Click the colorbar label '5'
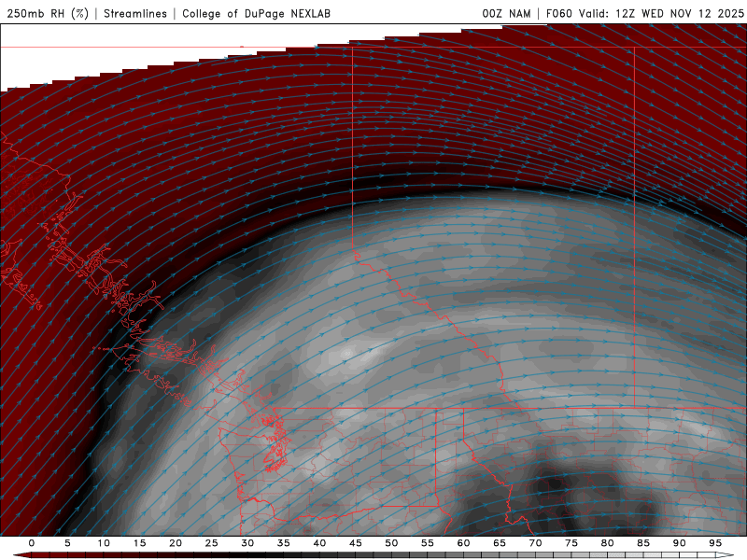The image size is (747, 560). pos(67,543)
